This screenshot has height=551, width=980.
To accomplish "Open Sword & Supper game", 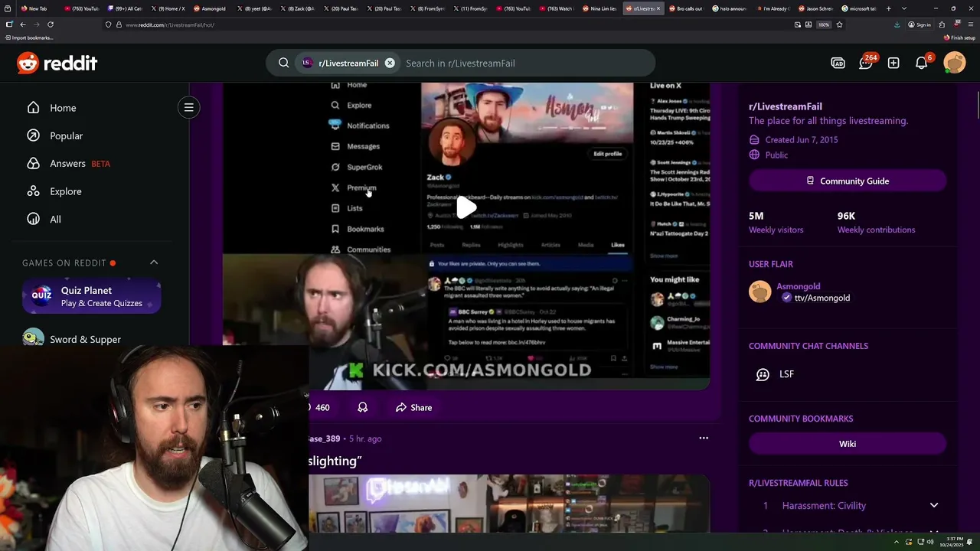I will (85, 339).
